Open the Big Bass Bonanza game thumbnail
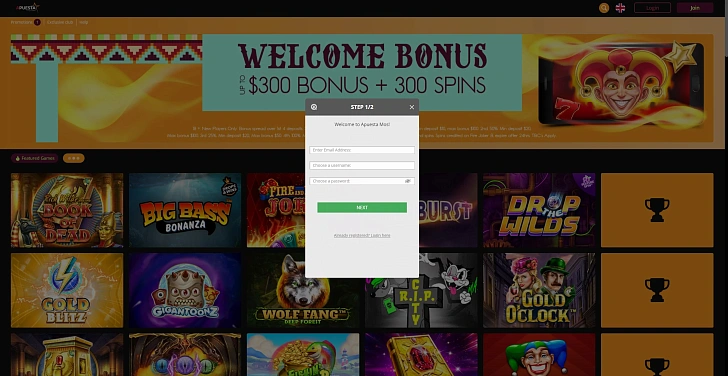This screenshot has width=728, height=376. [x=185, y=210]
